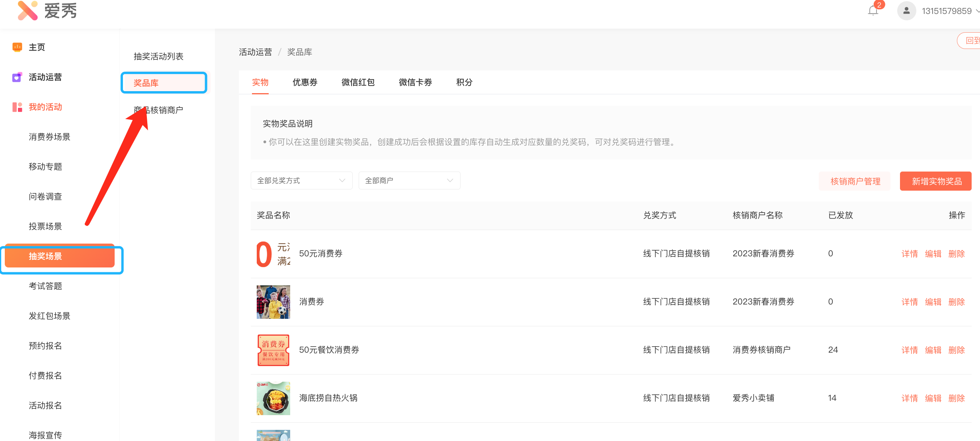
Task: Click 删除 for 海底捞自热火锅
Action: tap(956, 398)
